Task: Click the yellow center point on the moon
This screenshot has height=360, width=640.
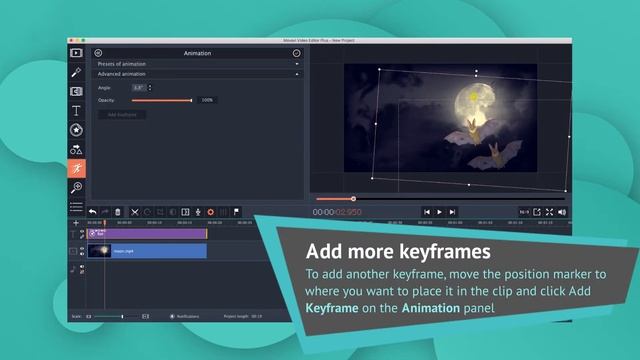Action: [x=474, y=97]
